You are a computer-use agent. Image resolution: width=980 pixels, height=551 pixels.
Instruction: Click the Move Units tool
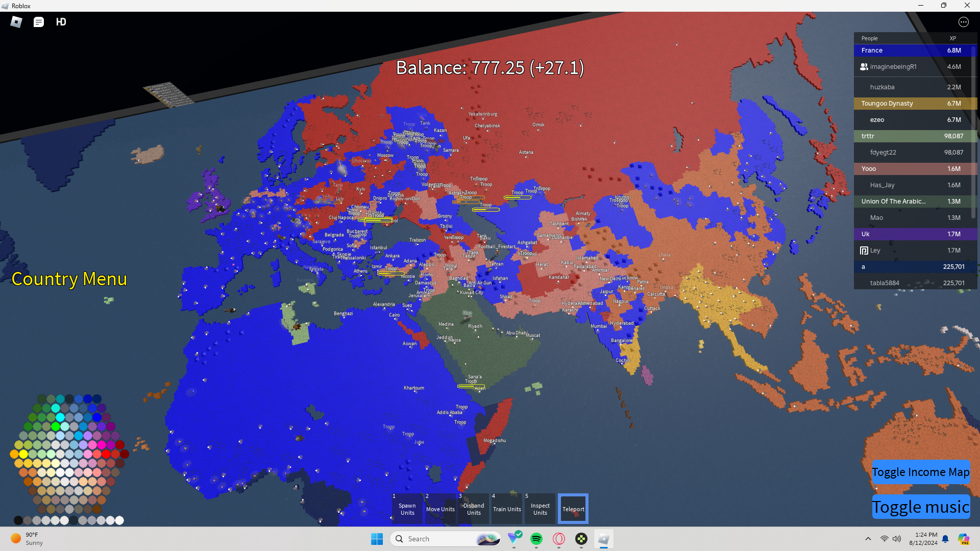440,509
